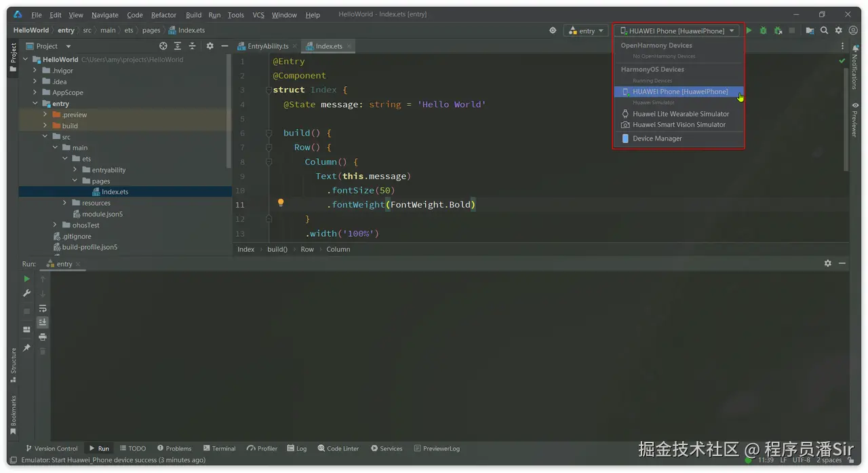The width and height of the screenshot is (868, 473).
Task: Open PreviewerLog tool window
Action: [435, 449]
